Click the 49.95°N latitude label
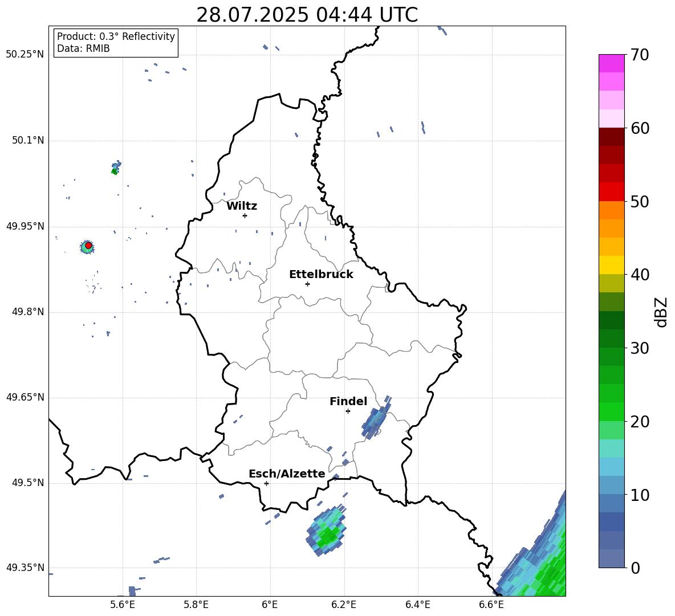The width and height of the screenshot is (675, 616). pos(25,226)
